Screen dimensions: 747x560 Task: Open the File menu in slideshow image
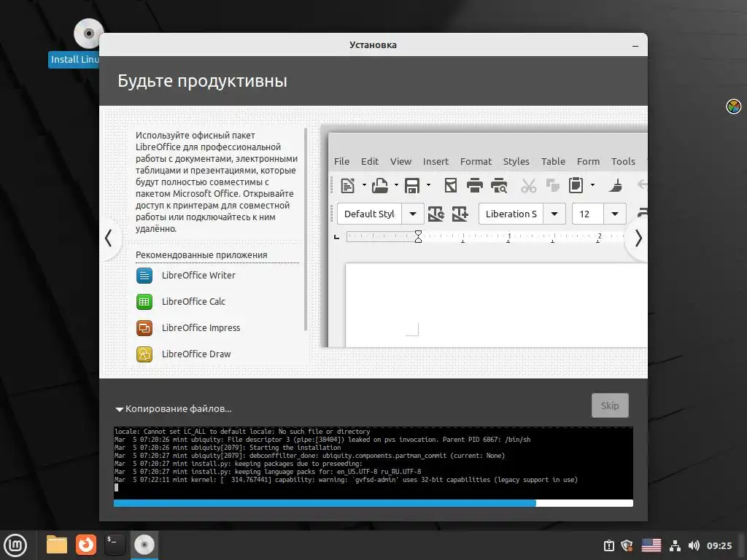[x=341, y=161]
